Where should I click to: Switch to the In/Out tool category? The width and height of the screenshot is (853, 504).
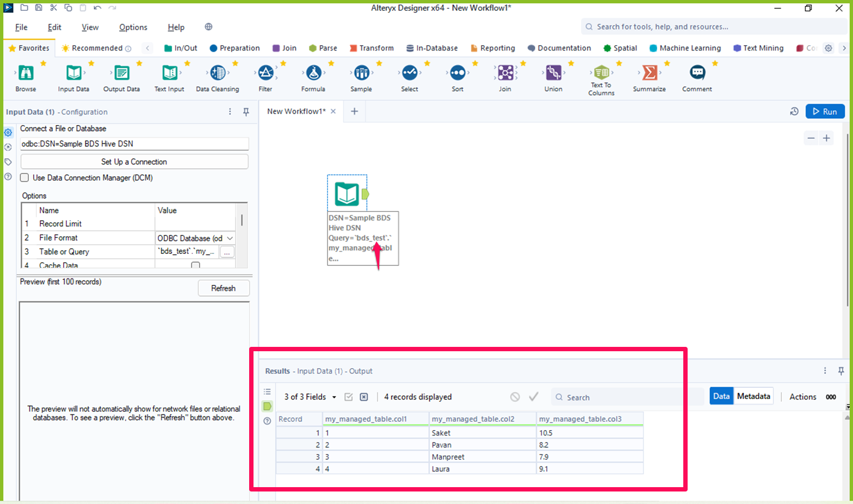(181, 48)
